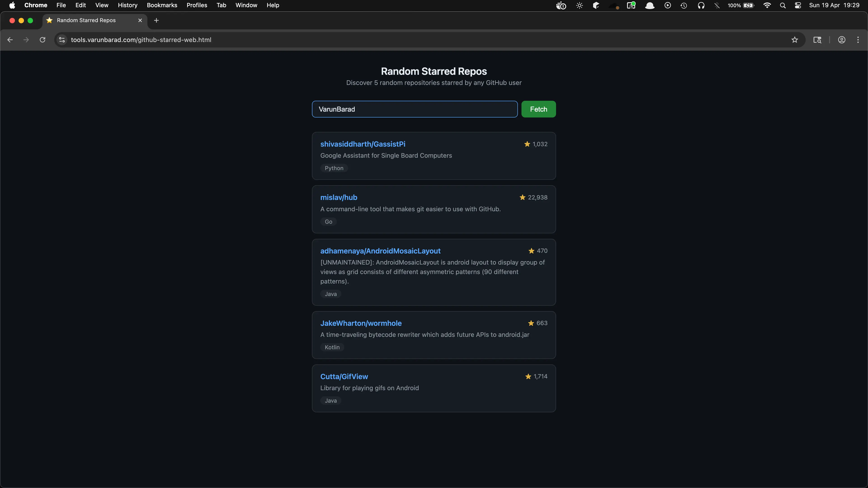Reload the current page
Viewport: 868px width, 488px height.
pyautogui.click(x=42, y=40)
